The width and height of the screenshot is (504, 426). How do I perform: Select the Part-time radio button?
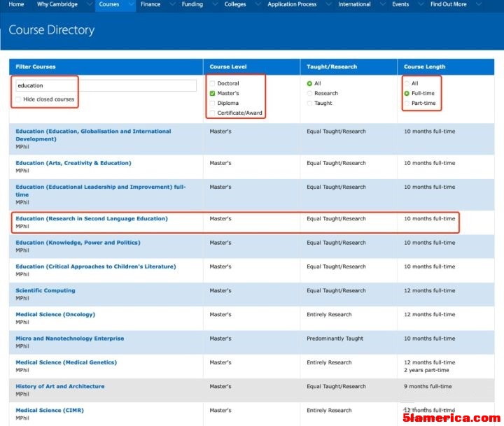click(x=407, y=103)
